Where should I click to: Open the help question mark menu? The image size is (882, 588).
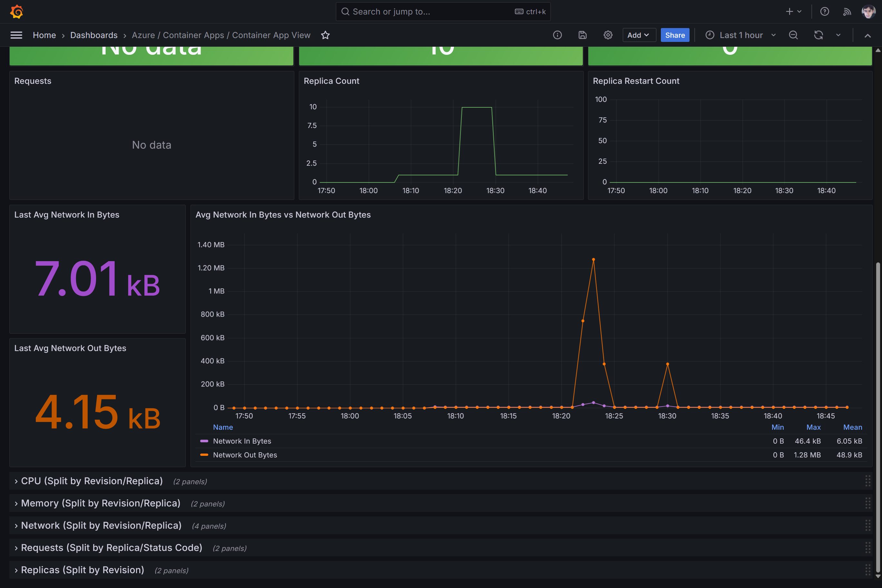pos(824,12)
